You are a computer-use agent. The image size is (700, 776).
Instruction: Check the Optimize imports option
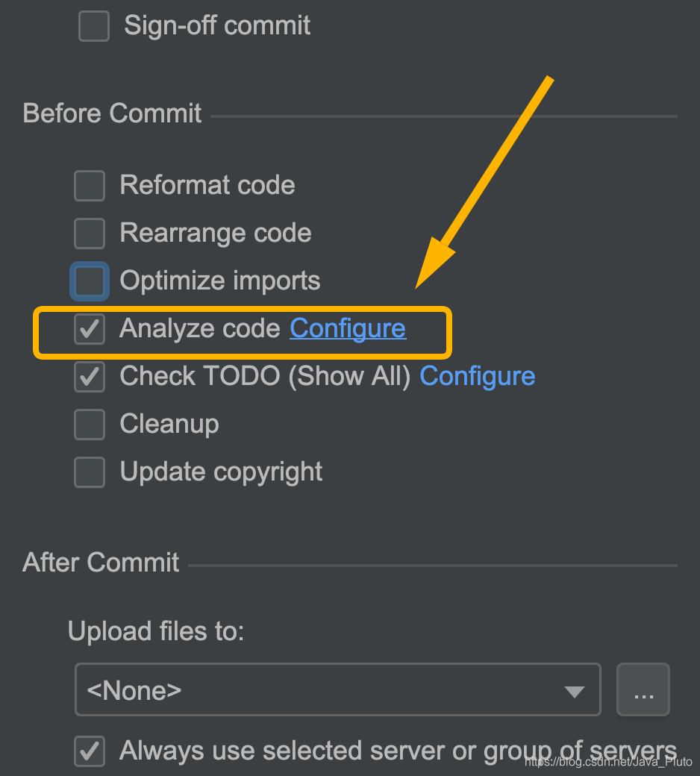click(x=90, y=281)
